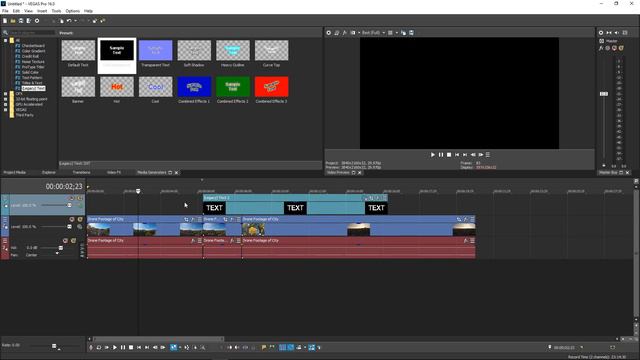Click the first TEXT event on the timeline

point(214,208)
